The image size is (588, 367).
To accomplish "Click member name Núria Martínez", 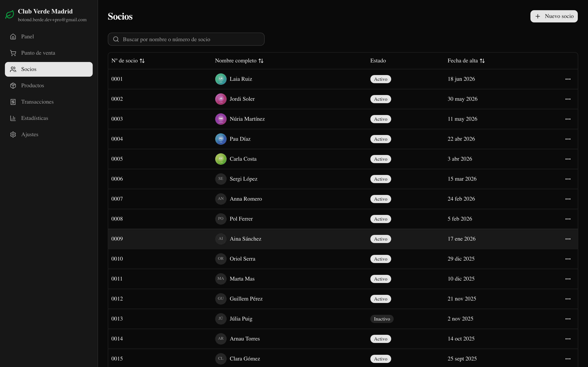I will 247,119.
